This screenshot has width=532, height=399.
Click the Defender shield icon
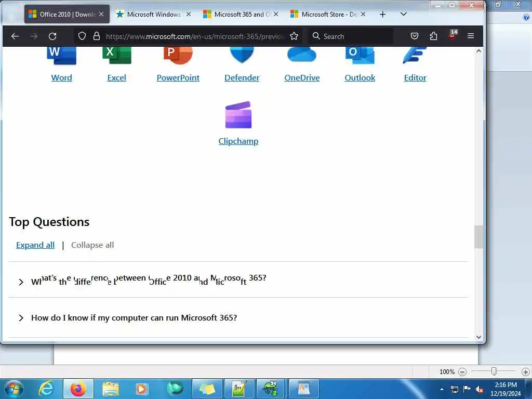point(242,55)
